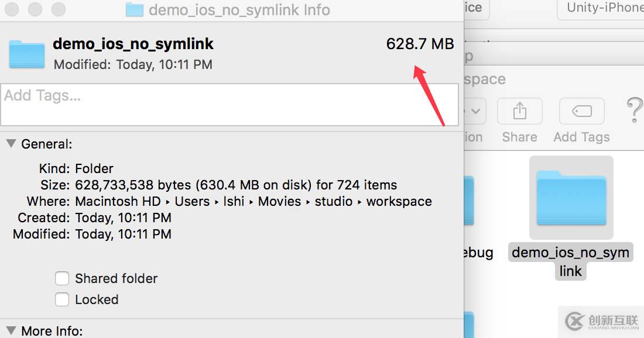Click the tag icon above Add Tags label
This screenshot has height=338, width=644.
tap(581, 111)
